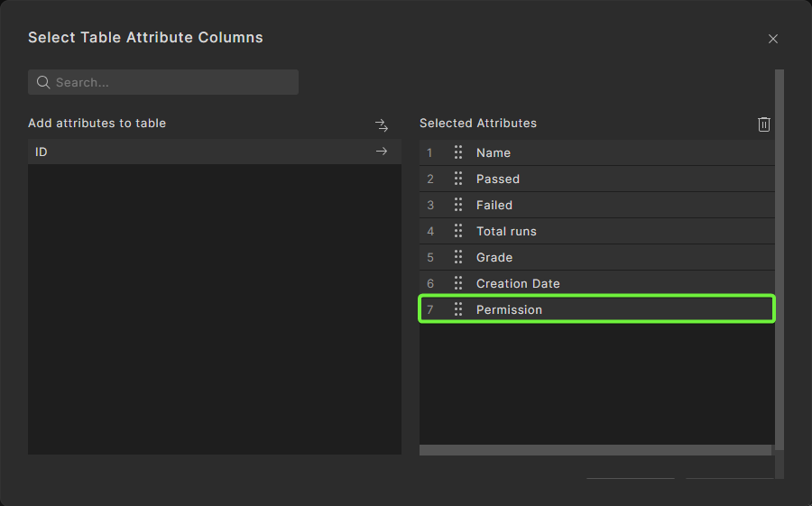Select the Name row in Selected Attributes
This screenshot has height=506, width=812.
pos(614,152)
